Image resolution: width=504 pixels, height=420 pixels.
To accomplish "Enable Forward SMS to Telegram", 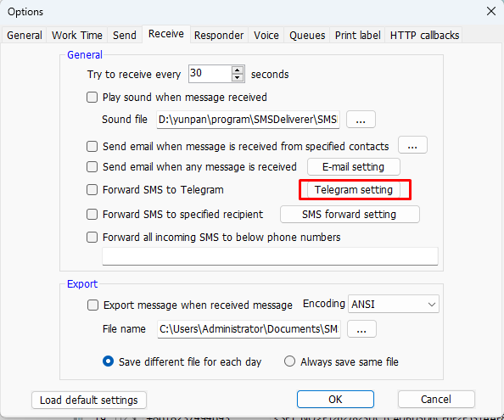I will (x=92, y=189).
